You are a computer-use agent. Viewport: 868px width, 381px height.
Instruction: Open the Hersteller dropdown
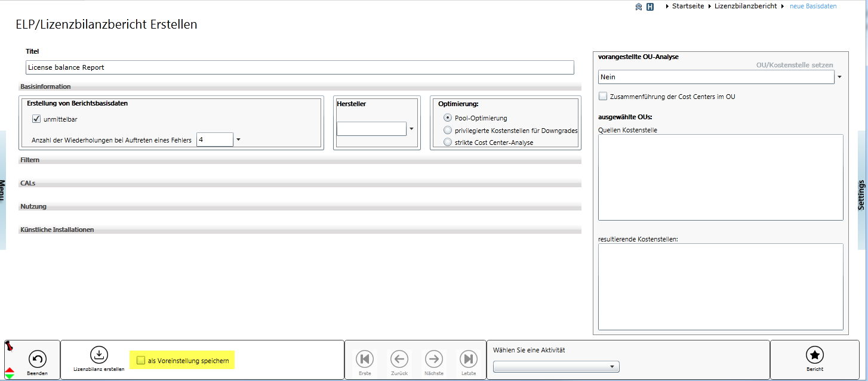pyautogui.click(x=411, y=129)
